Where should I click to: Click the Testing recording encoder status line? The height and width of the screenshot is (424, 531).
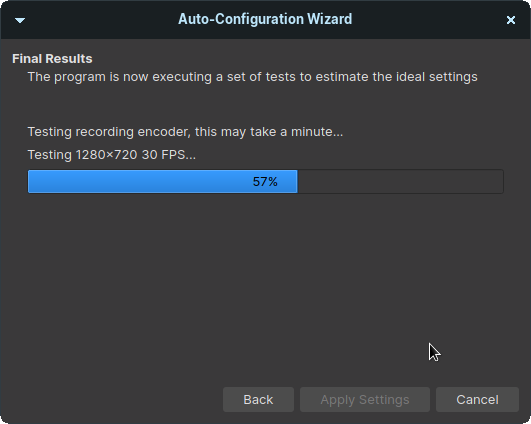pos(185,132)
